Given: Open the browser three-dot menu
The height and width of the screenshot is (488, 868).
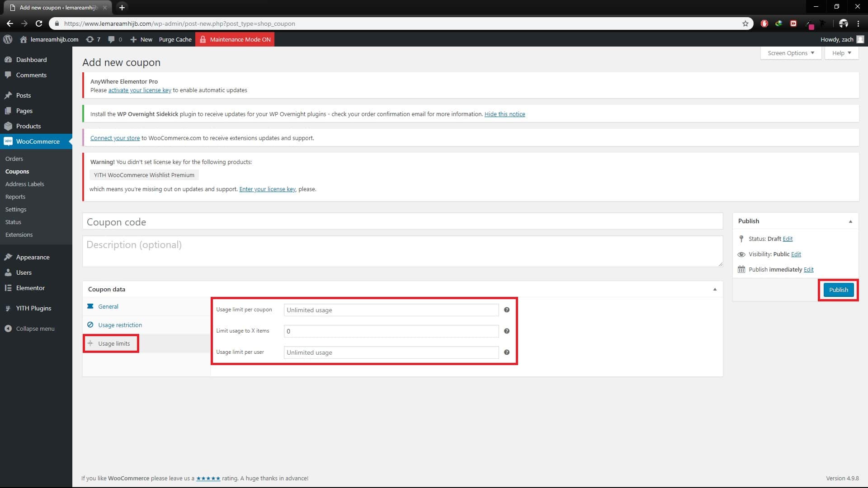Looking at the screenshot, I should 858,23.
